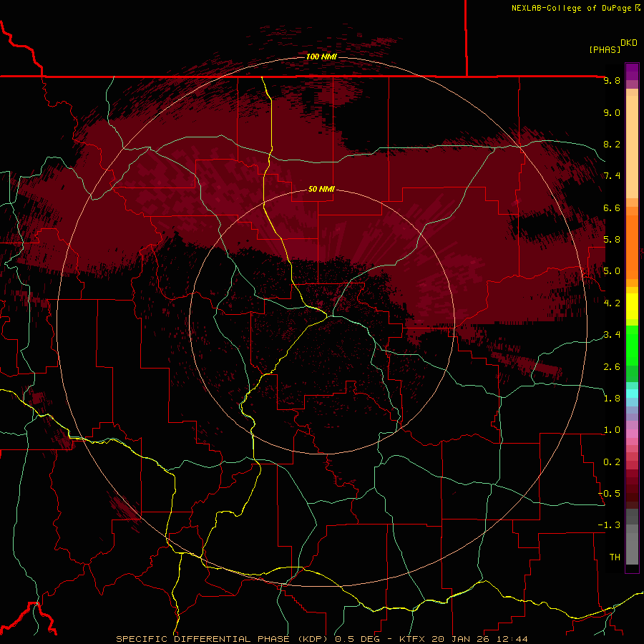Image resolution: width=644 pixels, height=644 pixels.
Task: Click the yellow color bar segment
Action: 632,306
